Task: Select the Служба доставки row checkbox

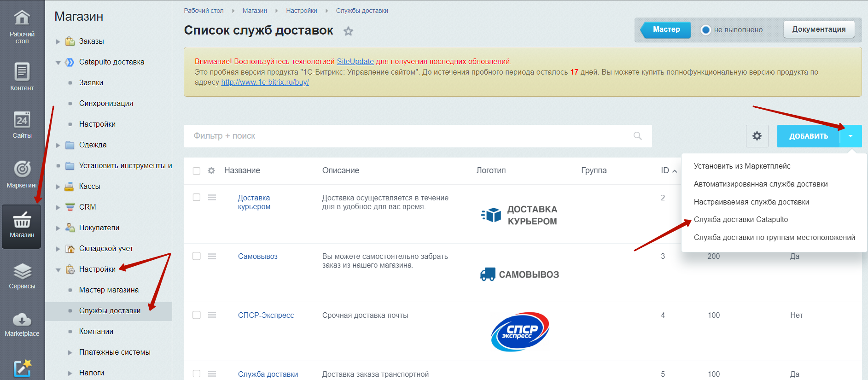Action: (x=197, y=374)
